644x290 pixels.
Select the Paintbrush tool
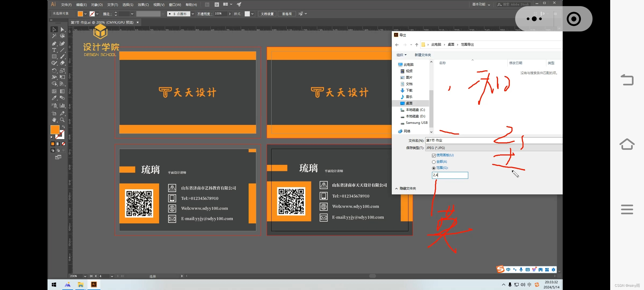point(62,57)
